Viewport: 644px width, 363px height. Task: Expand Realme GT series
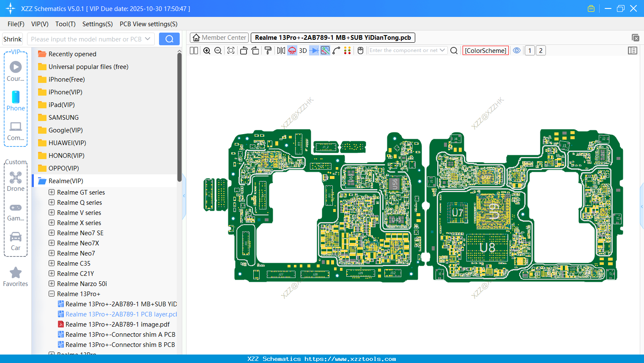pyautogui.click(x=52, y=192)
